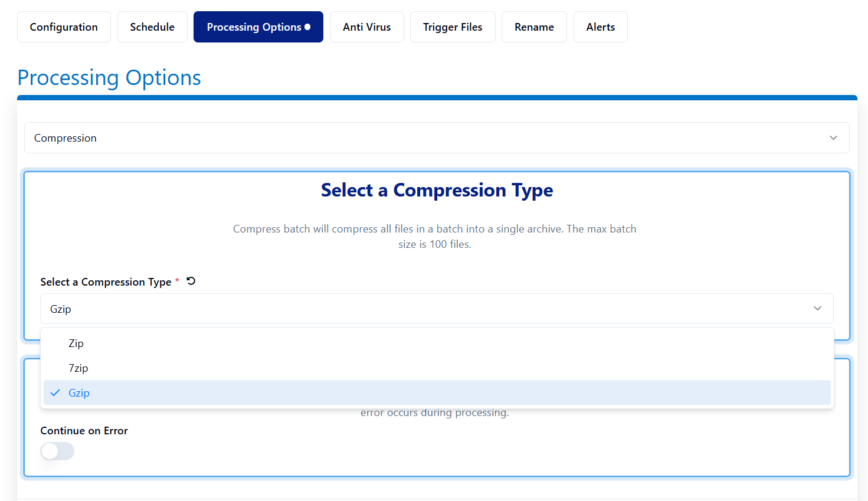Click the checkmark icon next to Gzip

(x=55, y=393)
